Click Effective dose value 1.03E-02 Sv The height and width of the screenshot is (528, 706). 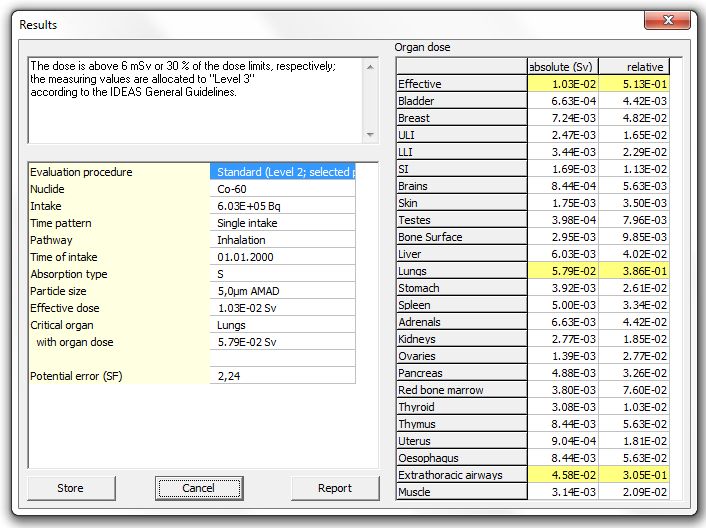coord(283,308)
